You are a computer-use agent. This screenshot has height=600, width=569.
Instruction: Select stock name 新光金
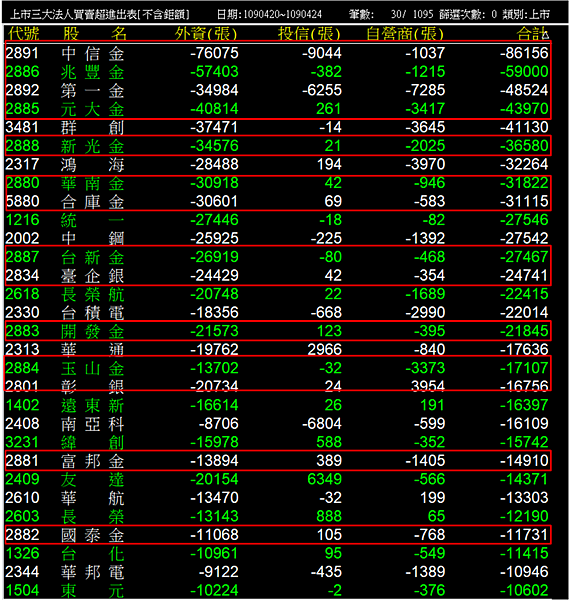coord(93,146)
